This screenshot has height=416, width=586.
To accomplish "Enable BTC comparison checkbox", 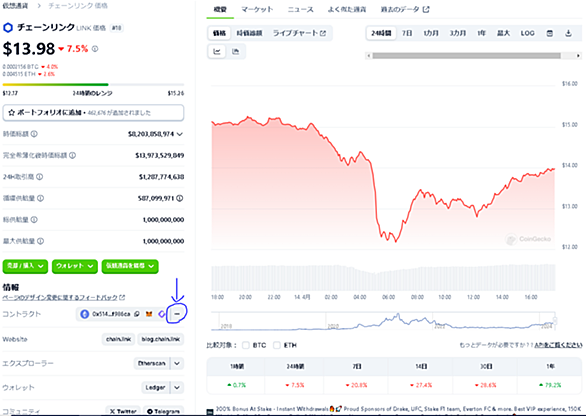I will pos(246,345).
